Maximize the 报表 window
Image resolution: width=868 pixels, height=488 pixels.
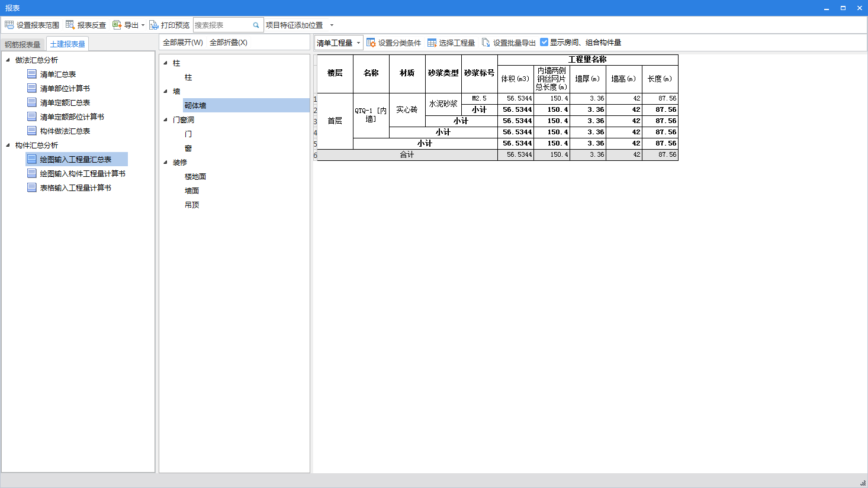tap(843, 8)
